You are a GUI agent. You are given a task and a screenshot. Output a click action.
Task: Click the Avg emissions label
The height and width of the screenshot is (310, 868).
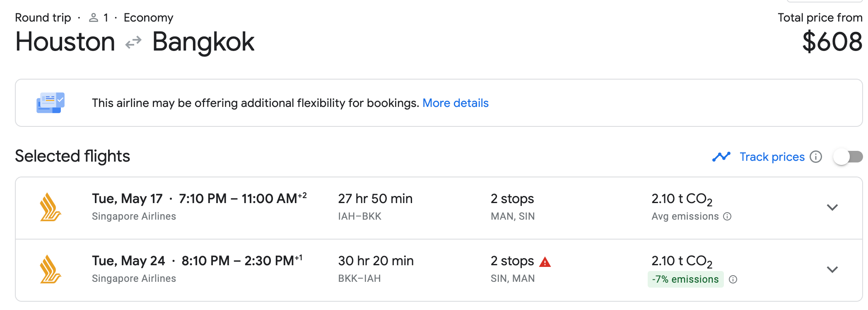pos(685,216)
